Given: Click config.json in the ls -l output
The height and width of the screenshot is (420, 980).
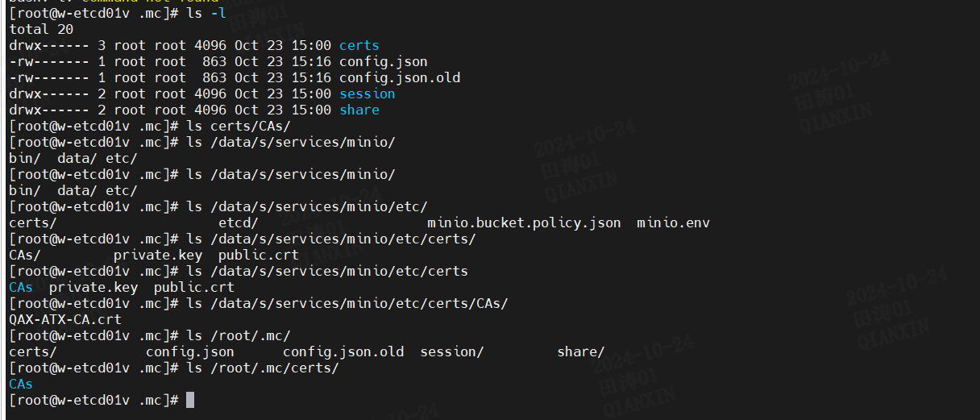Looking at the screenshot, I should point(384,61).
